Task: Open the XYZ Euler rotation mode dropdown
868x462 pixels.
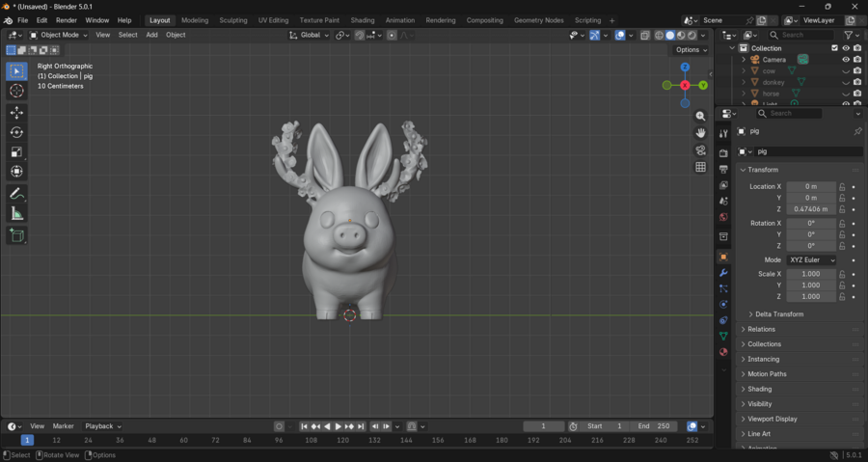Action: tap(811, 260)
